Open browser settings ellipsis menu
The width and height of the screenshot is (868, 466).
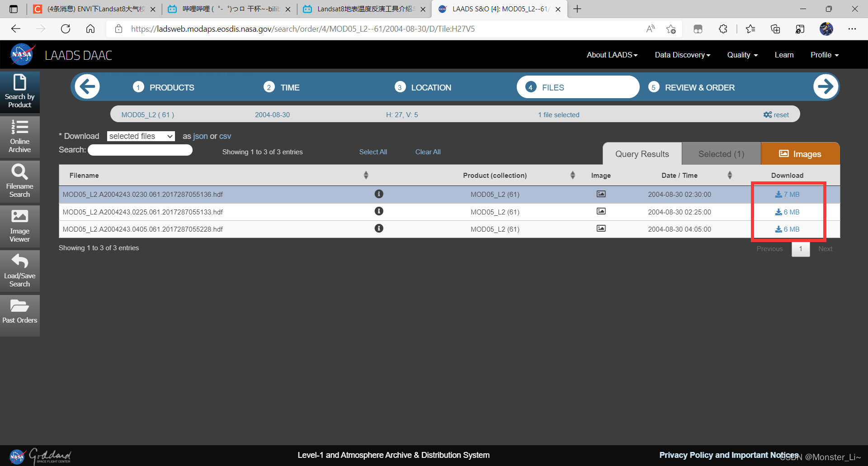pyautogui.click(x=852, y=29)
